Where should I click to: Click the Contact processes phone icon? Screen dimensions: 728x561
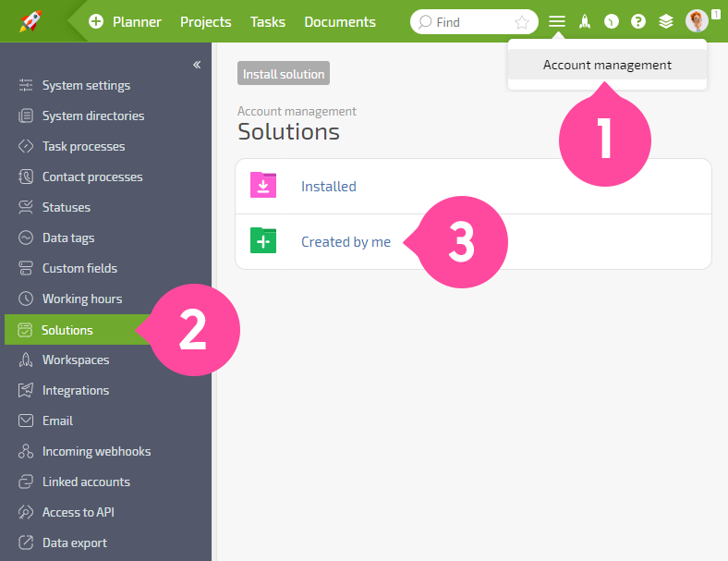point(26,177)
